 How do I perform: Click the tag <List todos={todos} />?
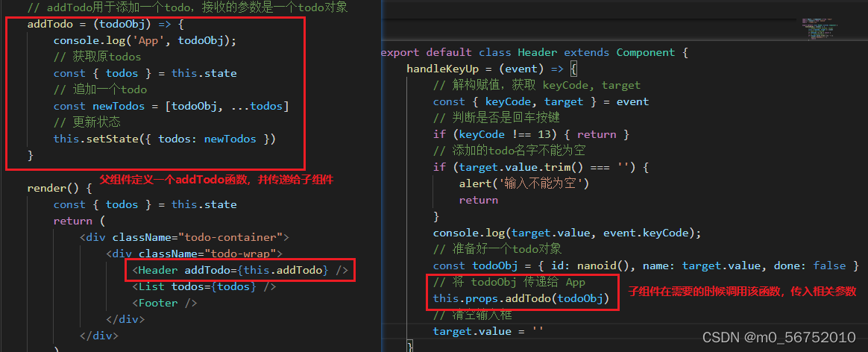point(204,286)
